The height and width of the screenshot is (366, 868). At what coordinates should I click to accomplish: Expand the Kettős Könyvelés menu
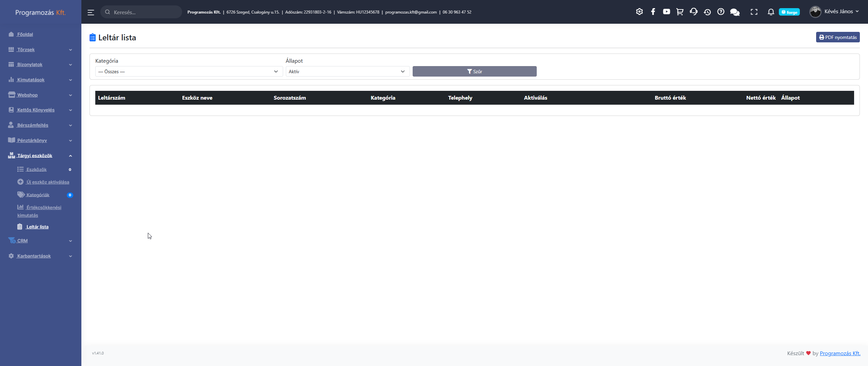40,110
